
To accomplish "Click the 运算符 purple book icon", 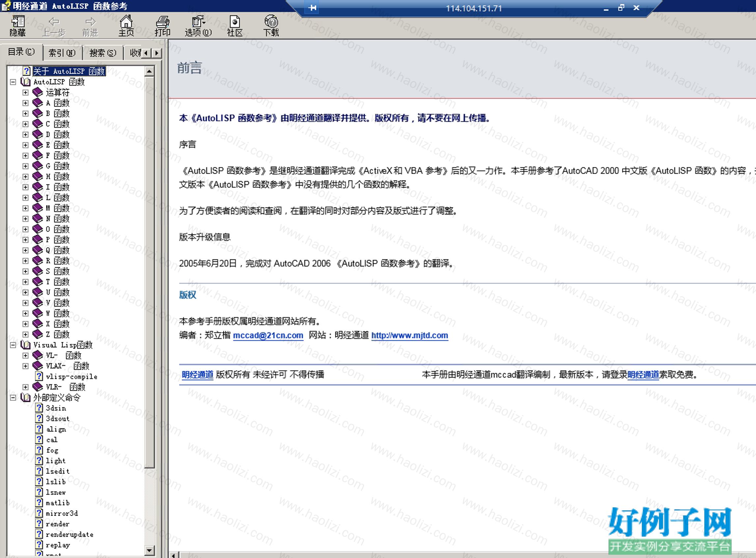I will [x=38, y=92].
